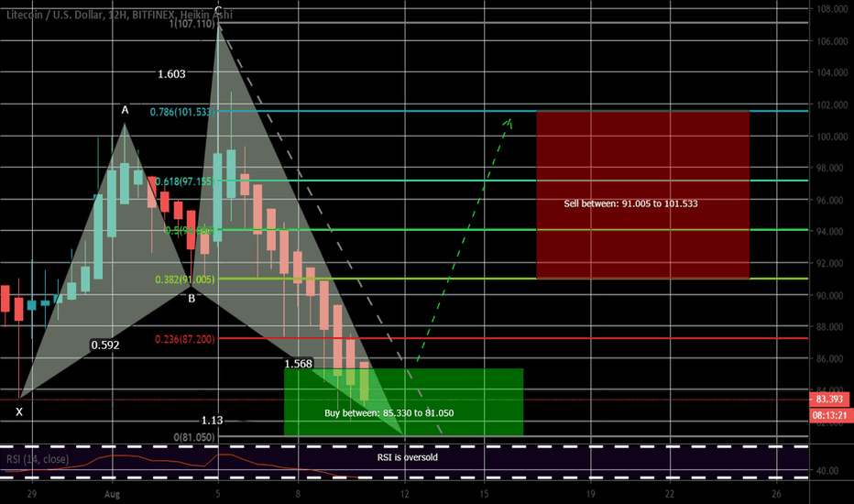Select the 'RSI is oversold' annotation

tap(408, 457)
